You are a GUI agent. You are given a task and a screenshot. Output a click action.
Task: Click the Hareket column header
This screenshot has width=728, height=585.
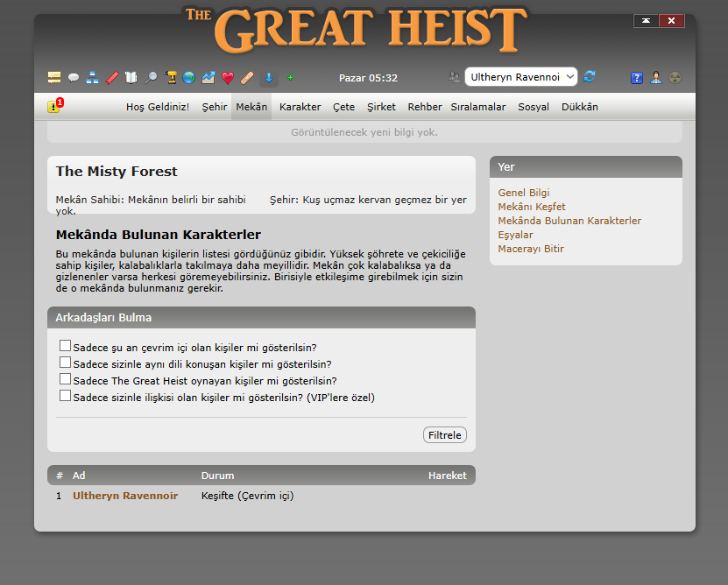point(447,476)
